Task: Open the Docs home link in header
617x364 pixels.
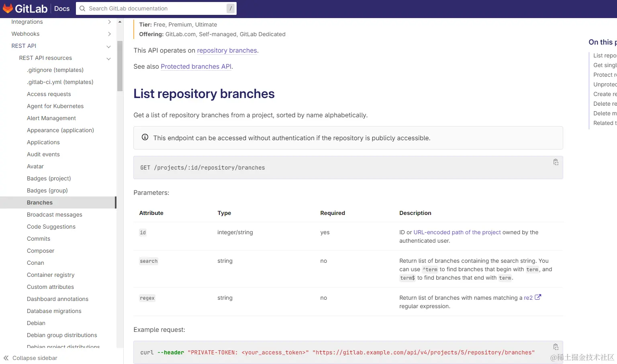Action: (62, 8)
